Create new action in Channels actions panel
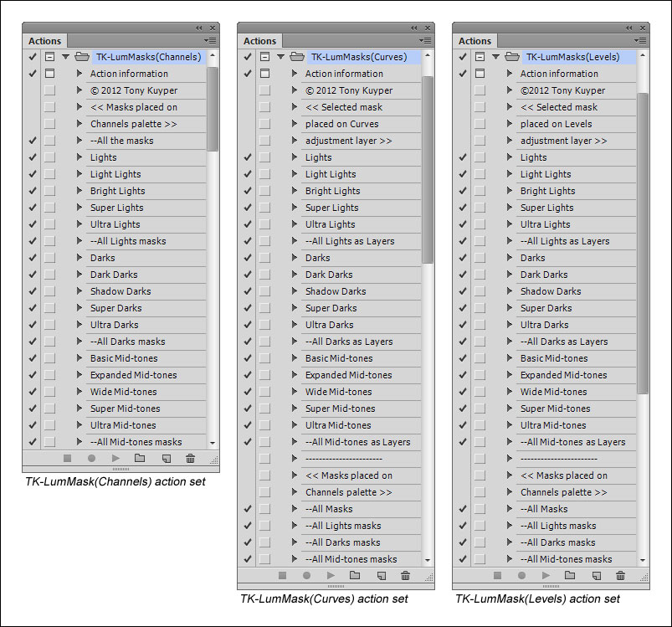Image resolution: width=672 pixels, height=627 pixels. tap(167, 459)
